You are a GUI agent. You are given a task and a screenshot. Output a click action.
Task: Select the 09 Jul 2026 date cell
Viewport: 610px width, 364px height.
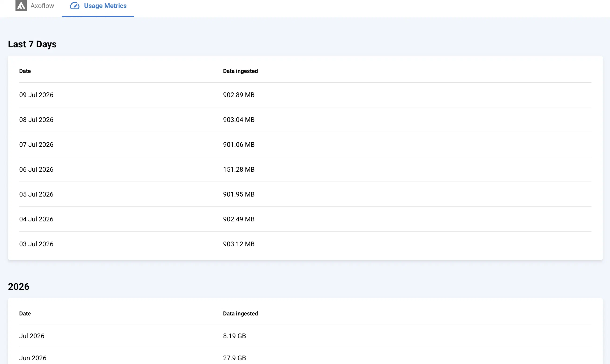pyautogui.click(x=36, y=95)
